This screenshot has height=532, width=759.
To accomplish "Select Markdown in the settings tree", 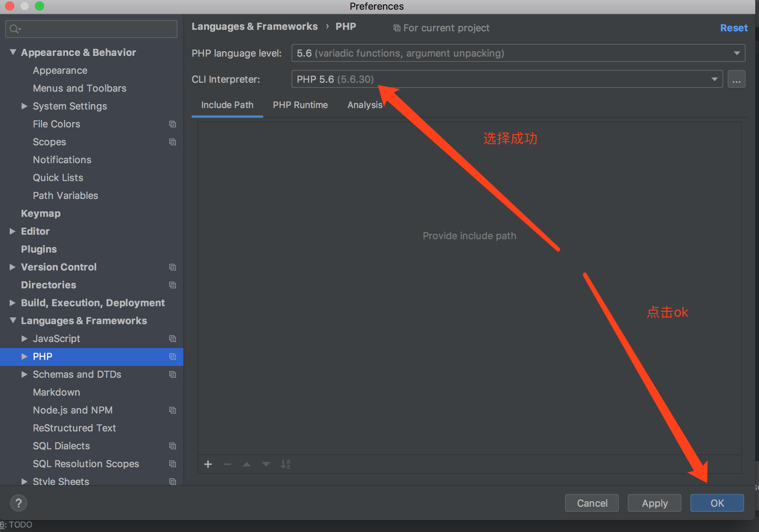I will tap(56, 392).
